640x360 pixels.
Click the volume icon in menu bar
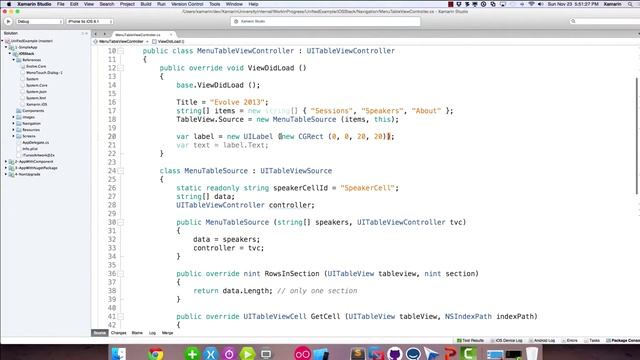pos(541,4)
